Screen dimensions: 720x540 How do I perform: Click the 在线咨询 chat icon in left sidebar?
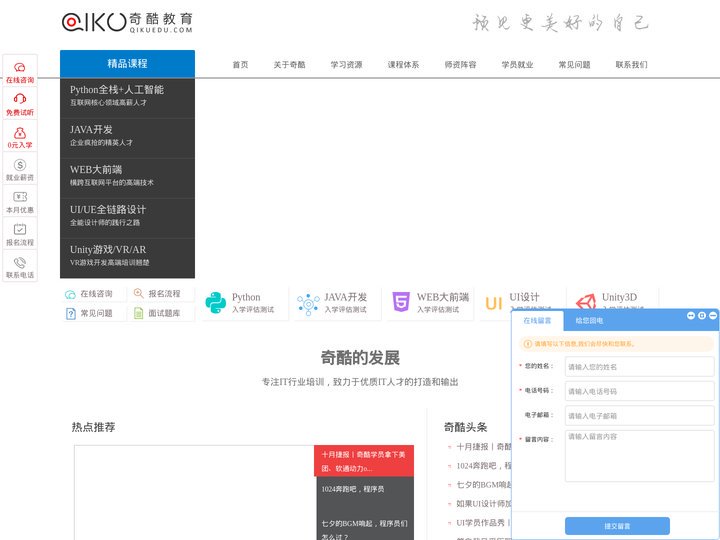[x=20, y=68]
